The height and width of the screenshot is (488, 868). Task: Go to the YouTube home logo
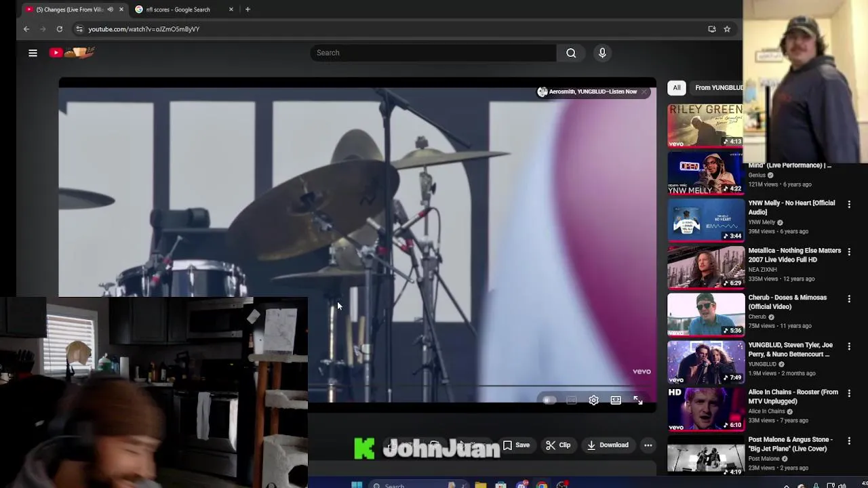point(72,52)
